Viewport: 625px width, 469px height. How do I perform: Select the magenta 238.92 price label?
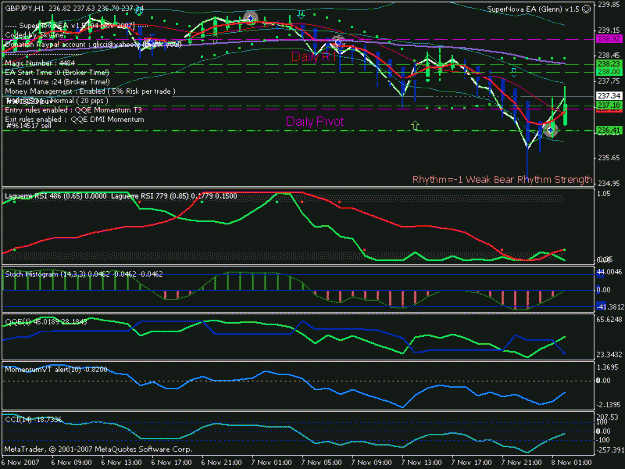[x=609, y=39]
